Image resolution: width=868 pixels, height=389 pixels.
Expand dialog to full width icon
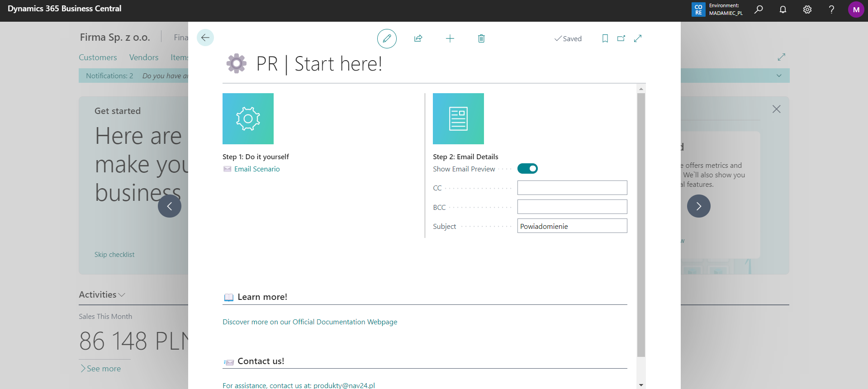point(638,38)
